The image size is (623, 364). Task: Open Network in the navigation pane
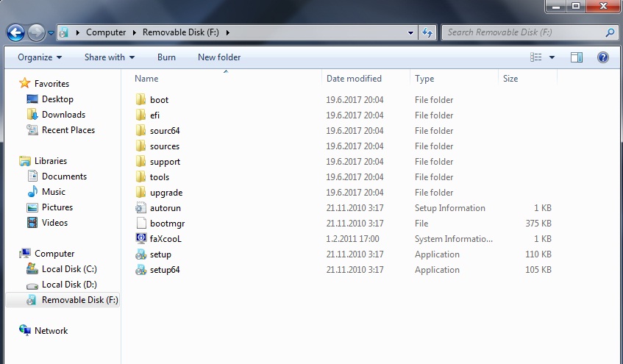coord(51,331)
